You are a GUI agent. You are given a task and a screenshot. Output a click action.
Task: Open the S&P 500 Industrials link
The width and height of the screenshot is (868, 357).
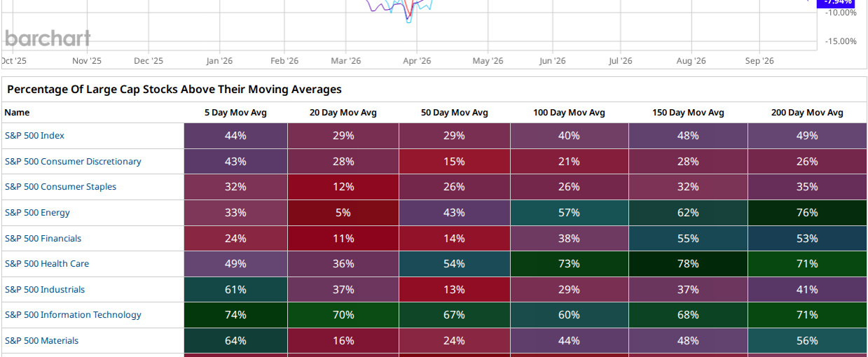[x=45, y=290]
